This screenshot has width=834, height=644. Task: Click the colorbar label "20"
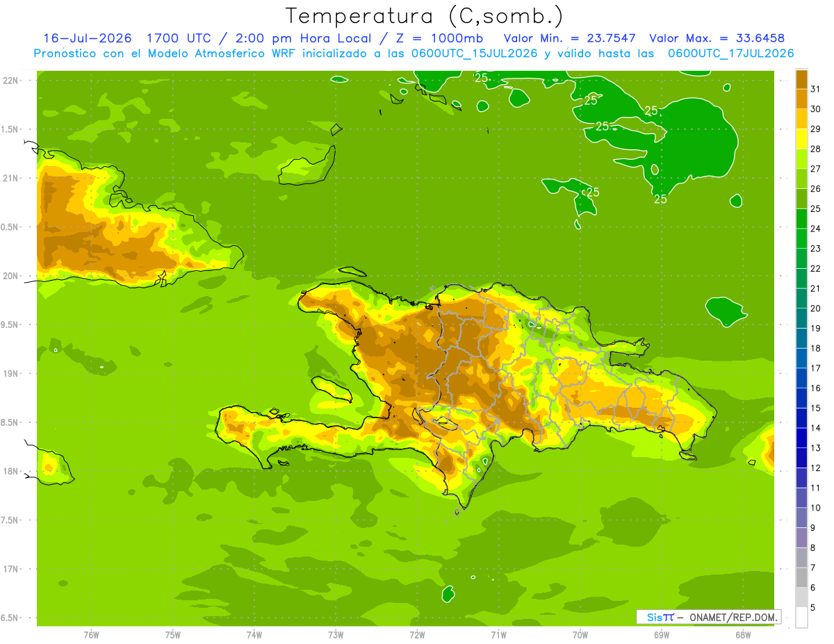pyautogui.click(x=816, y=308)
